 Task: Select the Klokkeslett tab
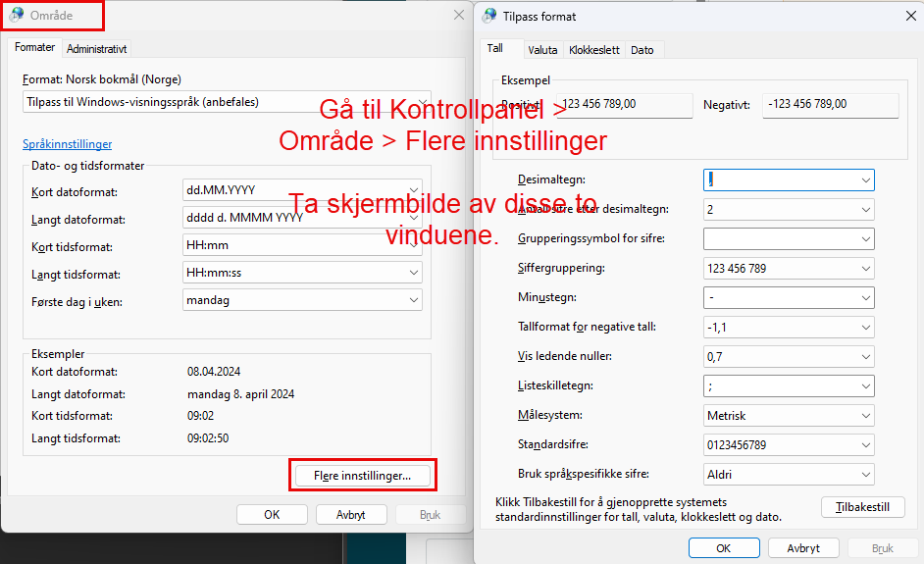pos(594,50)
